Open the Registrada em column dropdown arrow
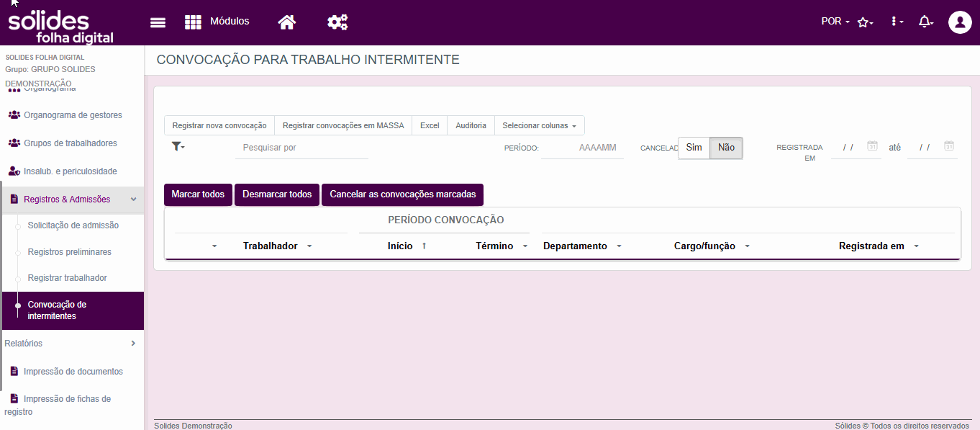Image resolution: width=980 pixels, height=430 pixels. point(916,246)
